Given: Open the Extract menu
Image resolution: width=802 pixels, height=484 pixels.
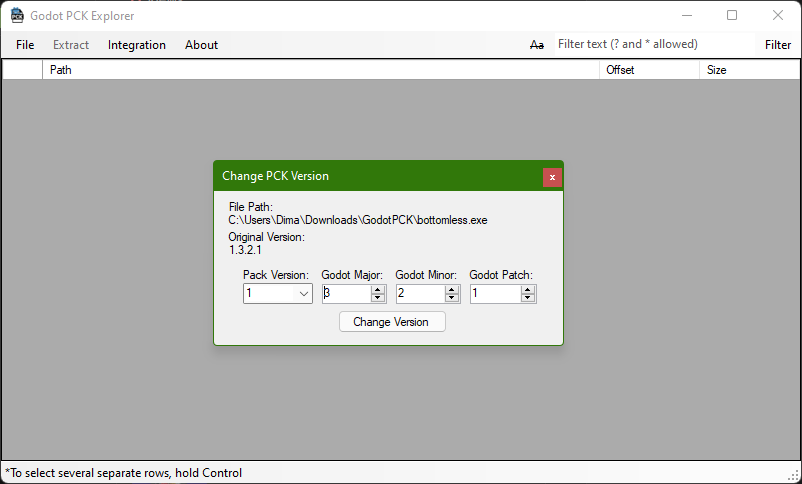Looking at the screenshot, I should click(x=71, y=45).
